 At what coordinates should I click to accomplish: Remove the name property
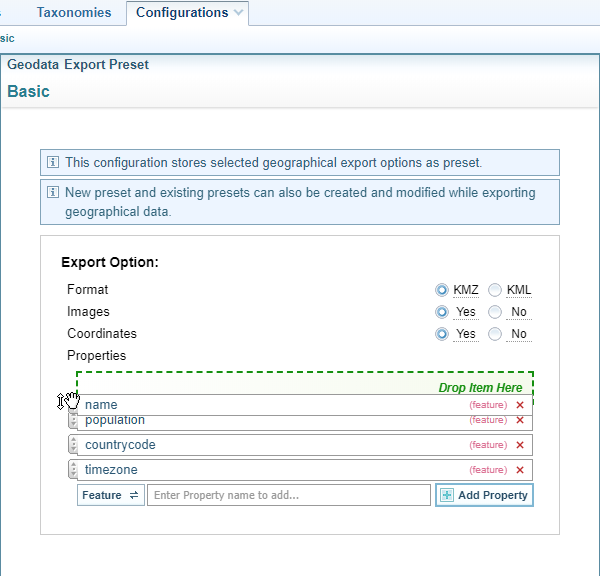point(519,405)
